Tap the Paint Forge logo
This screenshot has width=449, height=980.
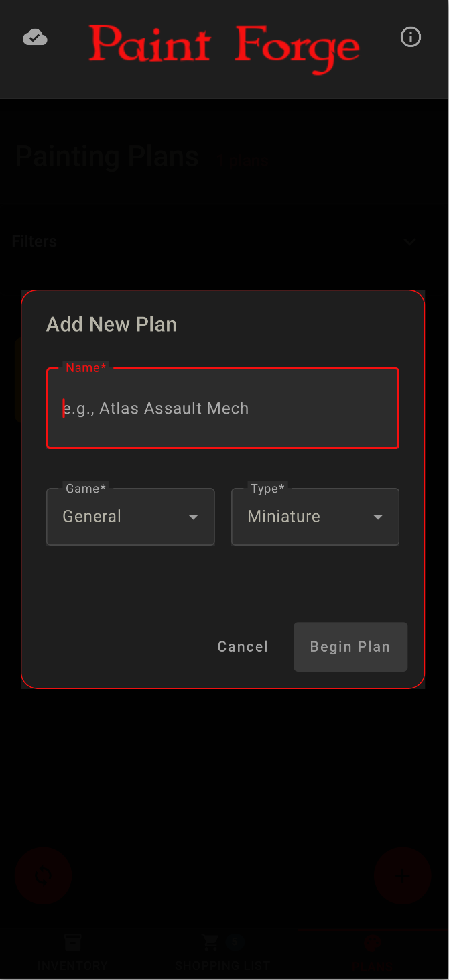(224, 47)
